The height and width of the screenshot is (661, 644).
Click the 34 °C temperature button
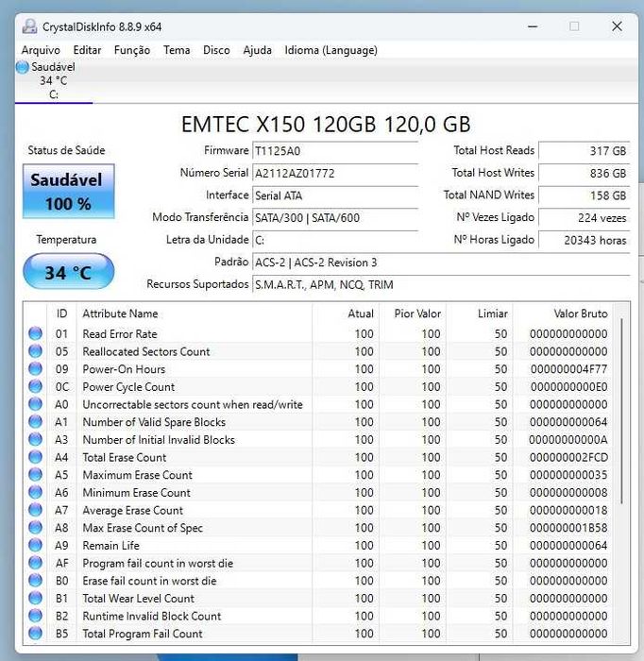pos(68,272)
